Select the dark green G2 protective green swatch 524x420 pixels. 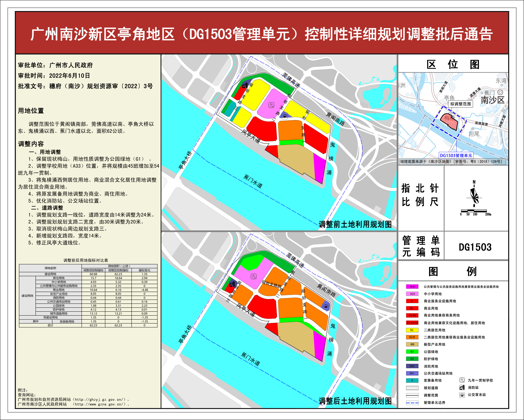[x=412, y=359]
